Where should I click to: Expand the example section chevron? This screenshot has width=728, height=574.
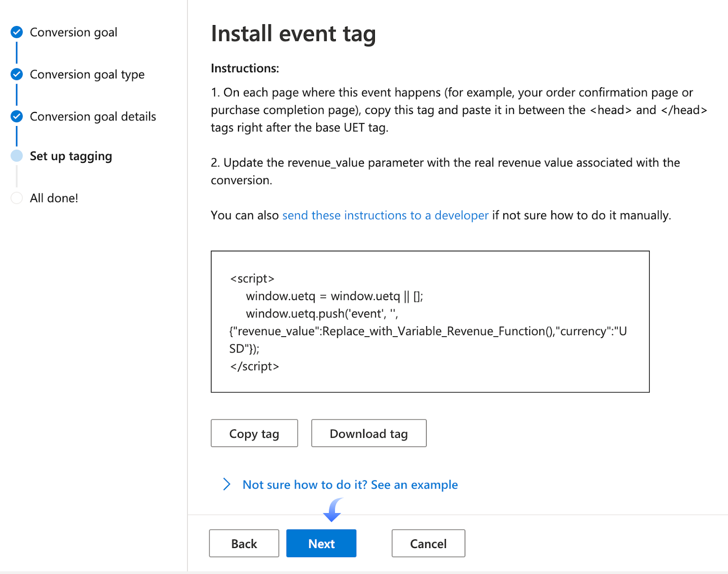[x=227, y=484]
